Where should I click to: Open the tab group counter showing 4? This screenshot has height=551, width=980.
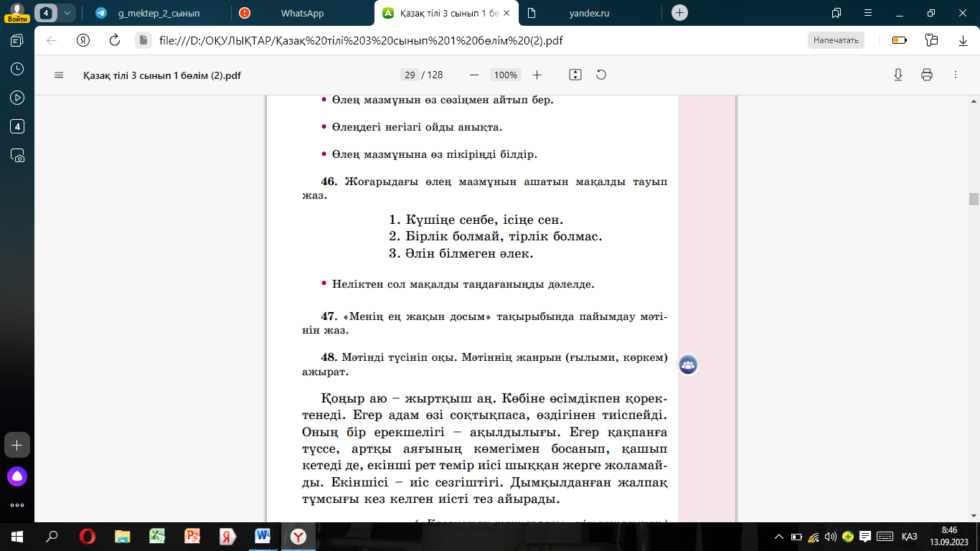(x=47, y=13)
